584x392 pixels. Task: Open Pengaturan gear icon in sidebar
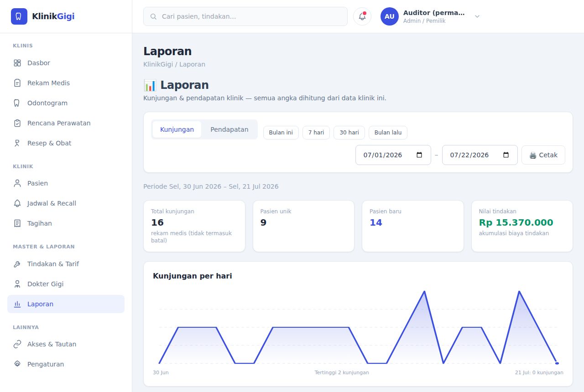17,364
